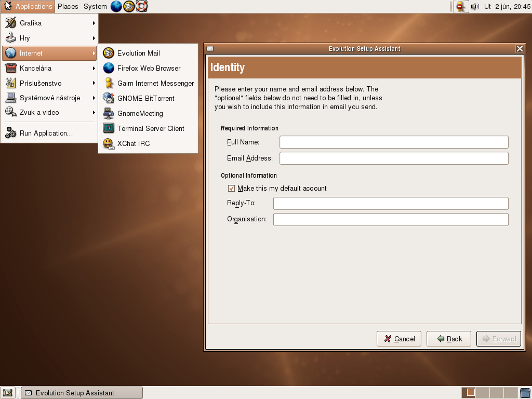Screen dimensions: 532x399
Task: Expand the Grafika submenu arrow
Action: coord(94,23)
